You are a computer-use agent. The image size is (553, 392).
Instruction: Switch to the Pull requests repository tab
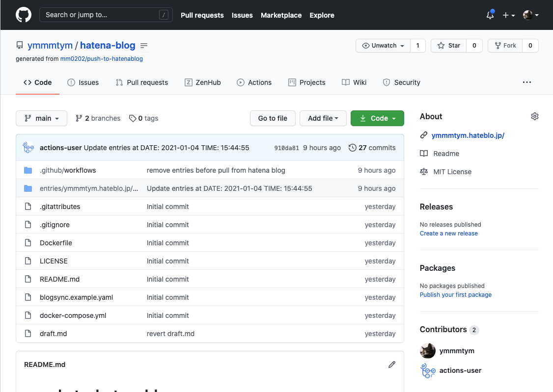142,82
